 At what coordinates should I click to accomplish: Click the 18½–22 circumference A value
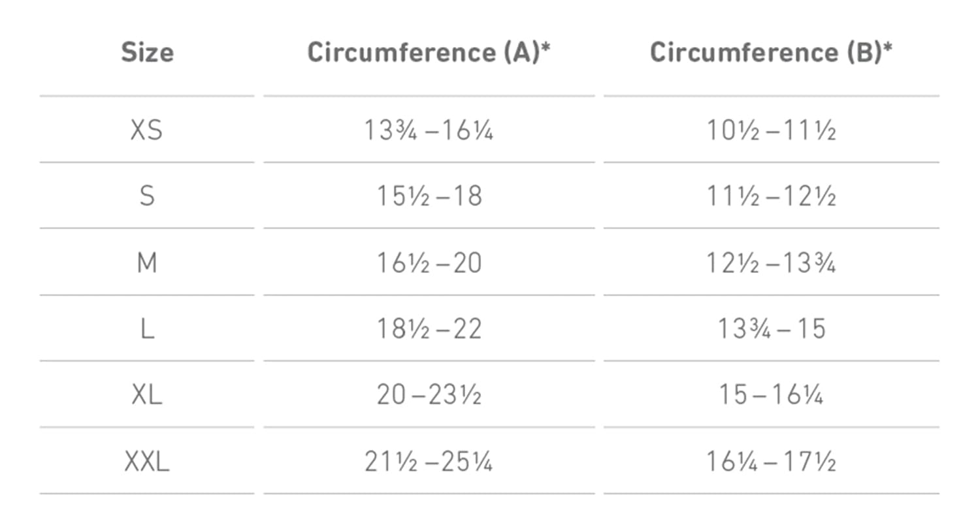tap(429, 329)
